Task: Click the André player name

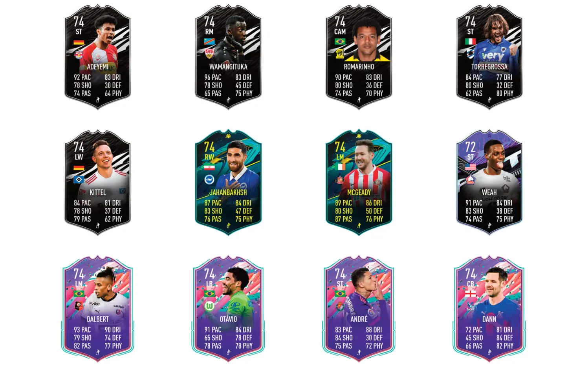Action: pos(359,319)
